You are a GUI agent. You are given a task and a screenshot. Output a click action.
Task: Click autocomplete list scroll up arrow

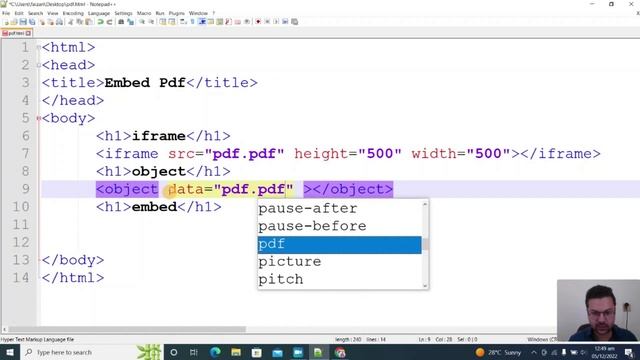pyautogui.click(x=425, y=204)
